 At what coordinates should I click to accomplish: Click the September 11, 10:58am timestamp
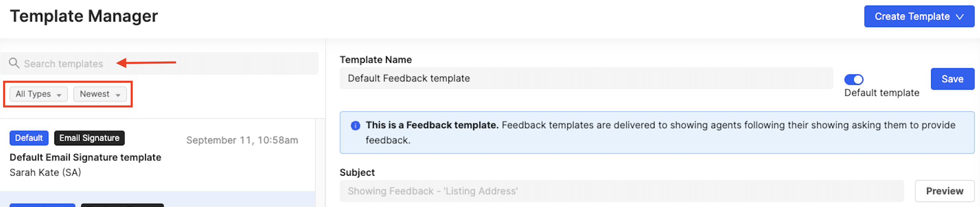(242, 140)
